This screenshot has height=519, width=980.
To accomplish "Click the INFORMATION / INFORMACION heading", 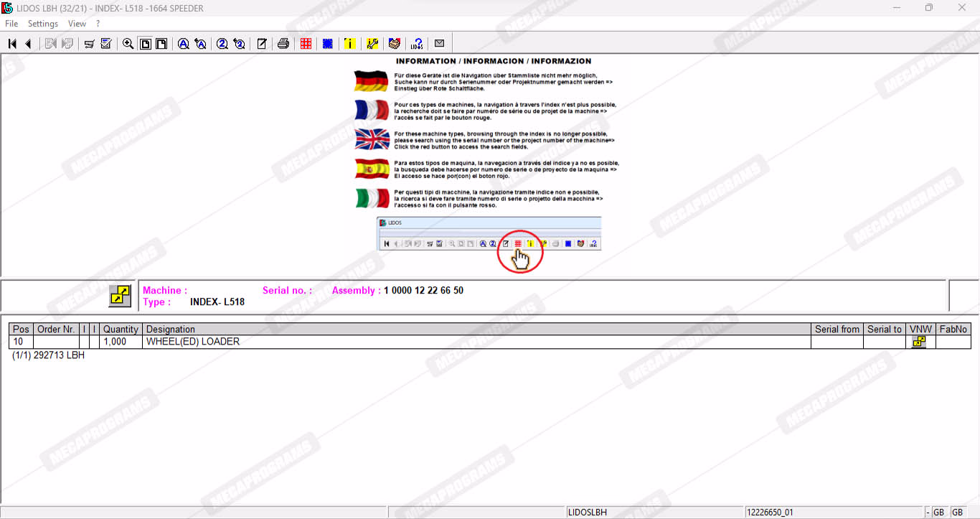I will click(x=494, y=62).
